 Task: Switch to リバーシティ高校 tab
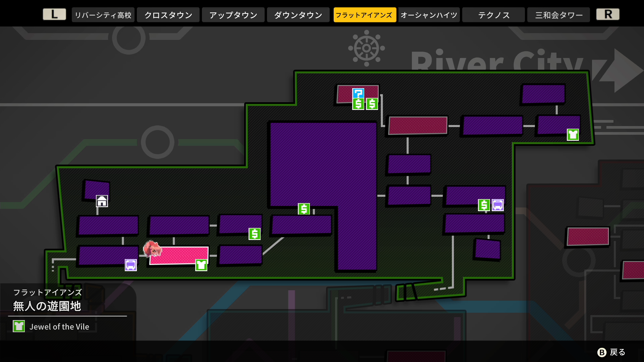pyautogui.click(x=103, y=15)
